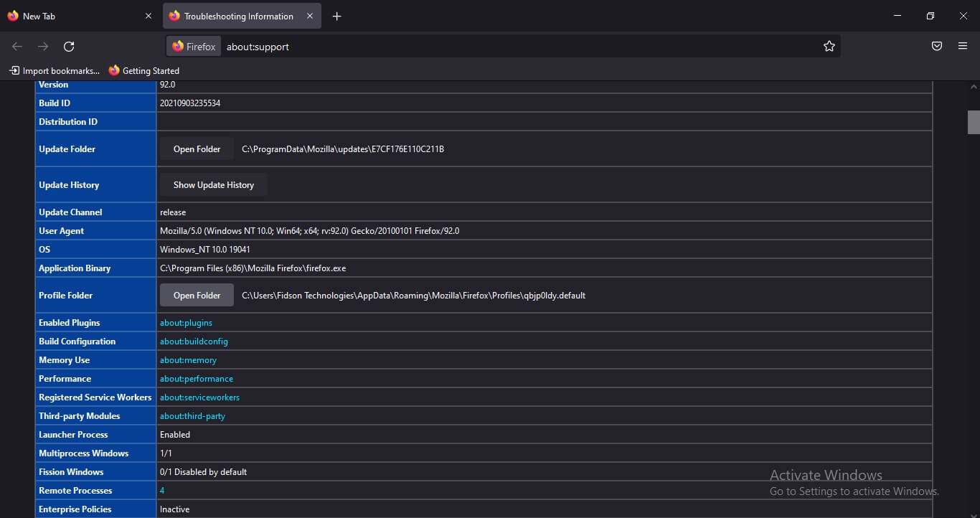The height and width of the screenshot is (518, 980).
Task: Click the Remote Processes count link 4
Action: pyautogui.click(x=162, y=491)
